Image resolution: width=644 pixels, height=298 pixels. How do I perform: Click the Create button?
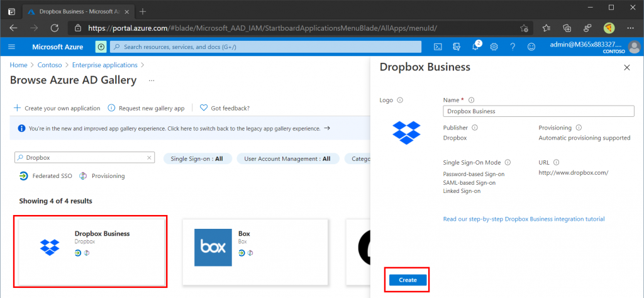[408, 280]
